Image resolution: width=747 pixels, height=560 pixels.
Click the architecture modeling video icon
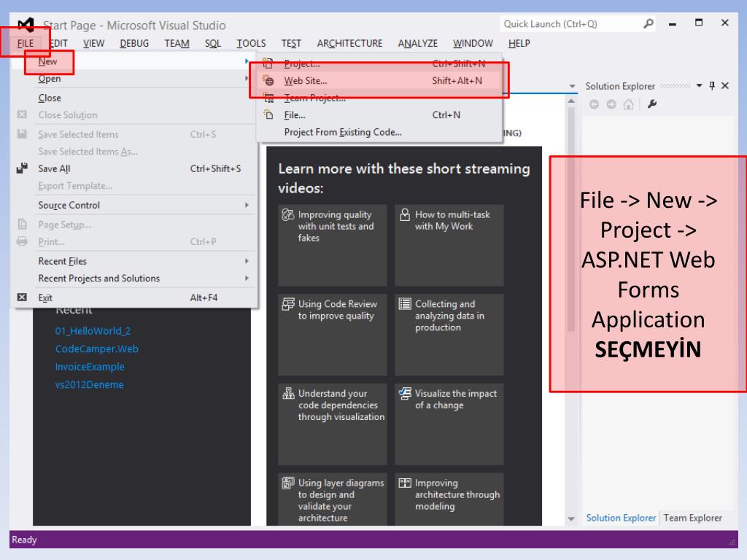click(x=404, y=483)
